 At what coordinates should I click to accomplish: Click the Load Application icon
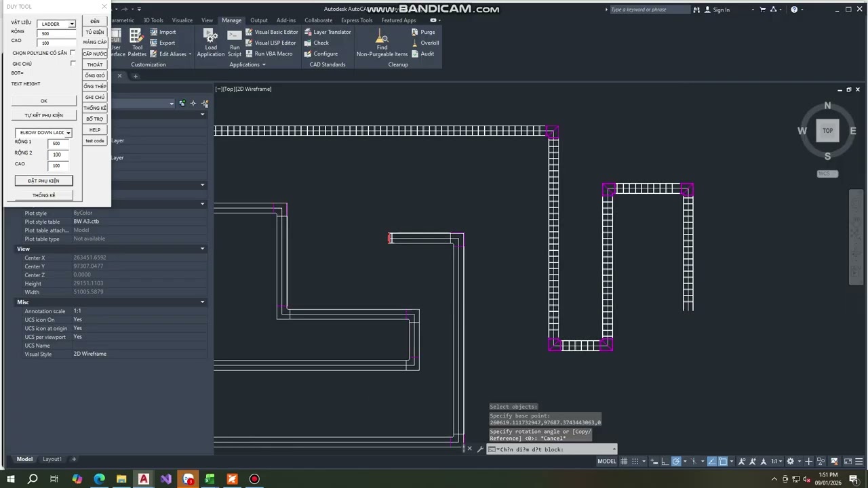click(x=211, y=42)
